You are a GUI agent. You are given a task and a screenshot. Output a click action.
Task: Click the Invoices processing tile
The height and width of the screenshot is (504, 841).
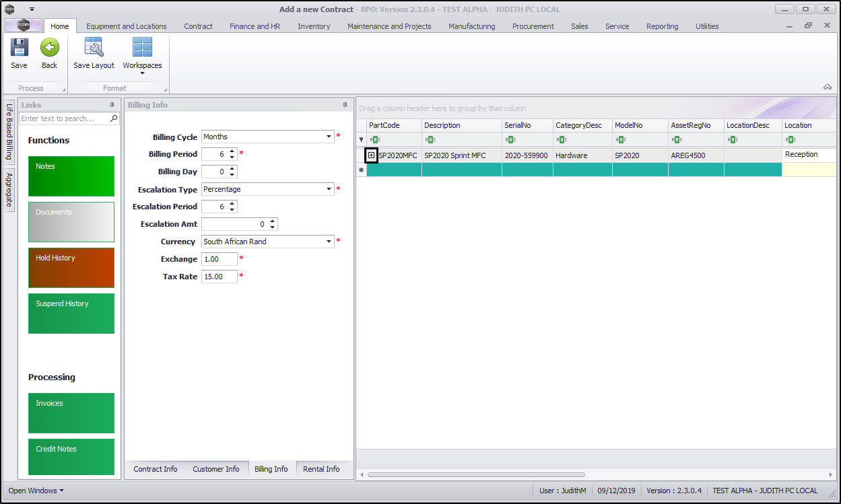pos(71,413)
